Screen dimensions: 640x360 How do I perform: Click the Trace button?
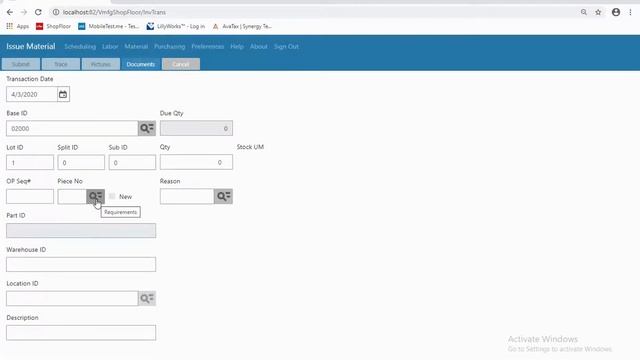pyautogui.click(x=61, y=64)
